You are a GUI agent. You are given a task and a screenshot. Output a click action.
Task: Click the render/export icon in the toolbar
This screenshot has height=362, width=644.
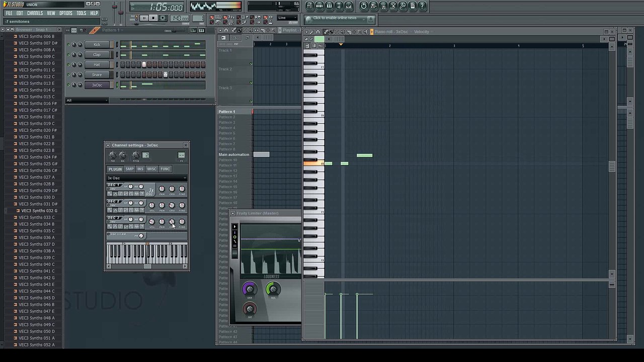coord(383,6)
